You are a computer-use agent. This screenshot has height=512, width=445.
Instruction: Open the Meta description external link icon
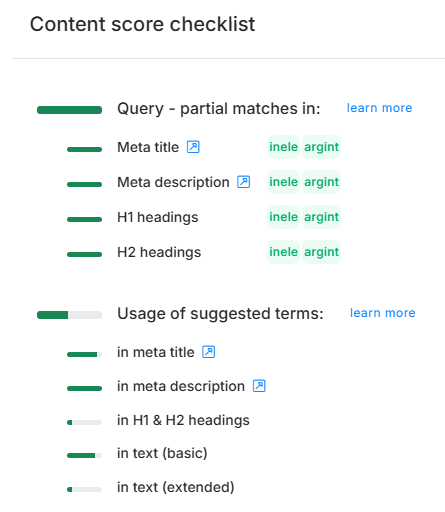(244, 182)
